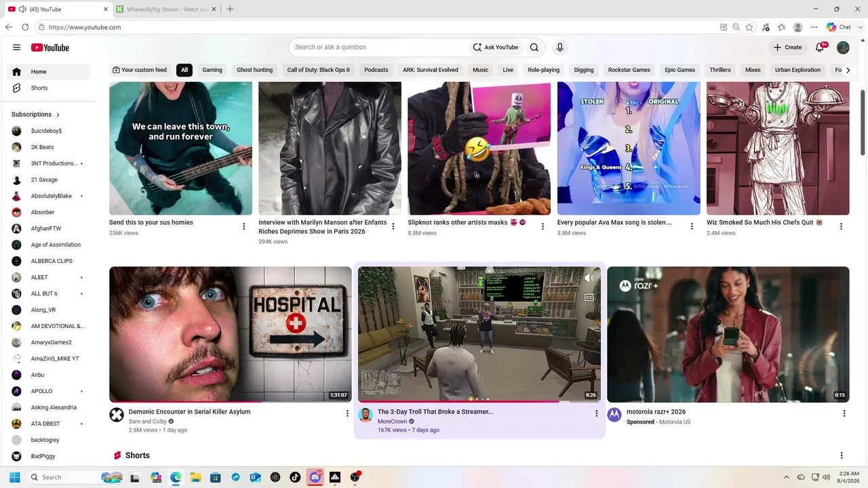This screenshot has width=868, height=488.
Task: Open options for Slipknot ranks masks short
Action: (x=542, y=226)
